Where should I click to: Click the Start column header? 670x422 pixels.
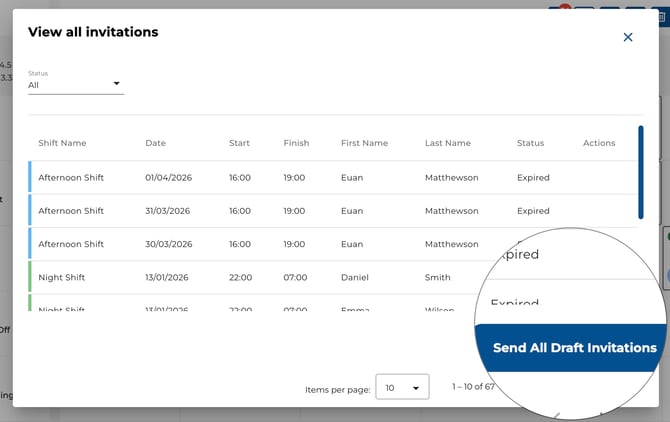pyautogui.click(x=239, y=143)
